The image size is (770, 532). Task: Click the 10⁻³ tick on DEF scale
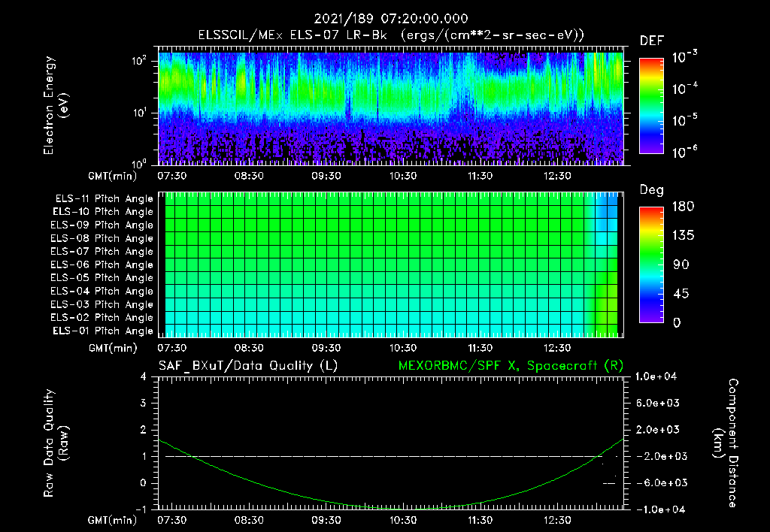[684, 57]
